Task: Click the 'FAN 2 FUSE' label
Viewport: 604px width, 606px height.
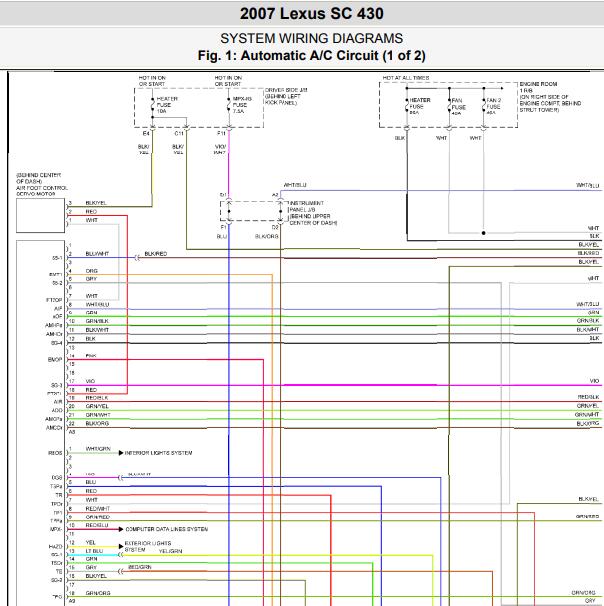Action: (x=493, y=106)
